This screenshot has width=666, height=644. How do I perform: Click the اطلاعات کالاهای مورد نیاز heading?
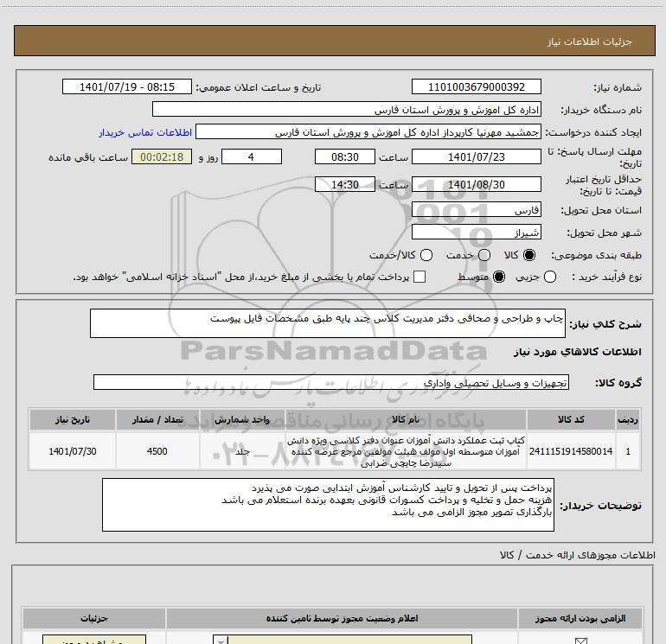point(577,352)
